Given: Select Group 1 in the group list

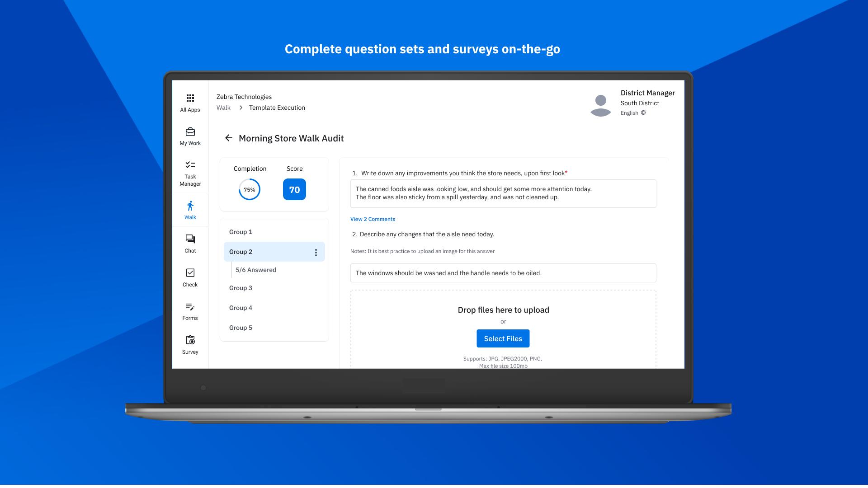Looking at the screenshot, I should pyautogui.click(x=274, y=232).
